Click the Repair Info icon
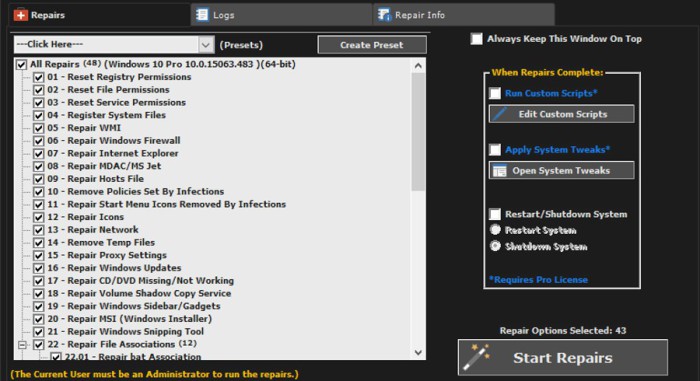 coord(384,15)
